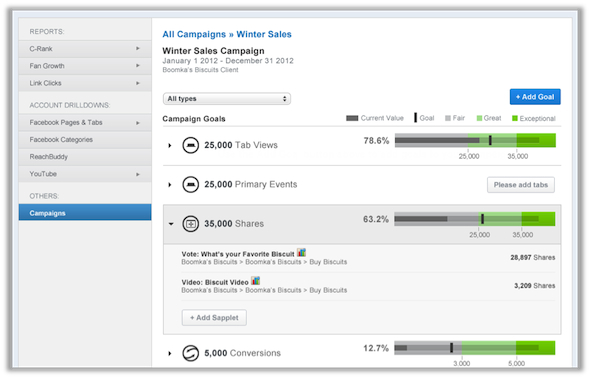
Task: Click the Great legend swatch
Action: coord(479,118)
